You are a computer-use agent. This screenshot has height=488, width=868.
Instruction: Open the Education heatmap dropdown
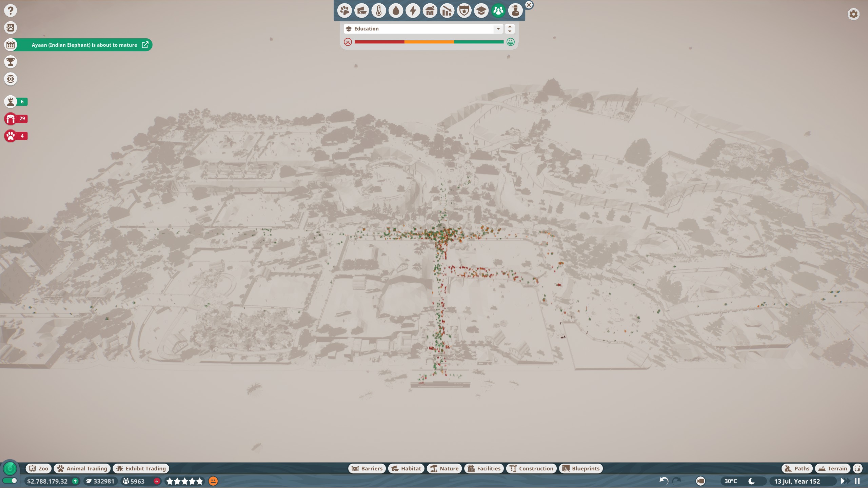423,29
